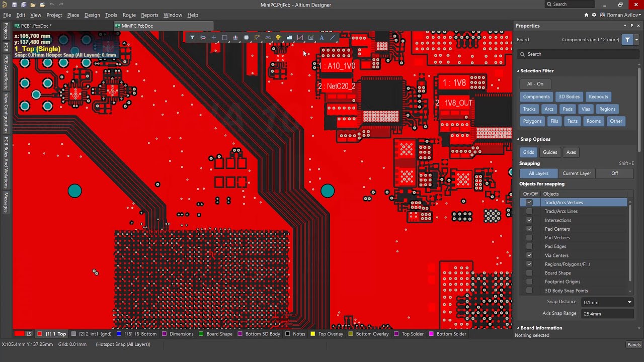The height and width of the screenshot is (362, 644).
Task: Click the blue filter funnel in Properties panel
Action: (627, 40)
